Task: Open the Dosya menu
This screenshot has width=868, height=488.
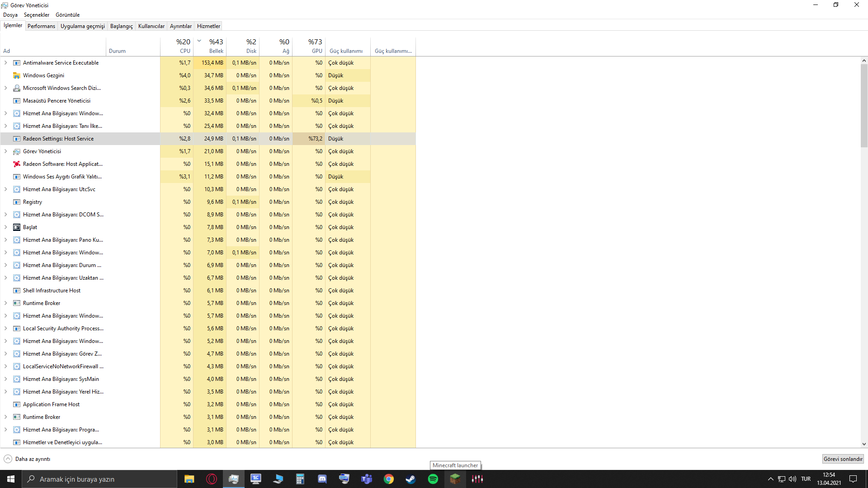Action: point(9,14)
